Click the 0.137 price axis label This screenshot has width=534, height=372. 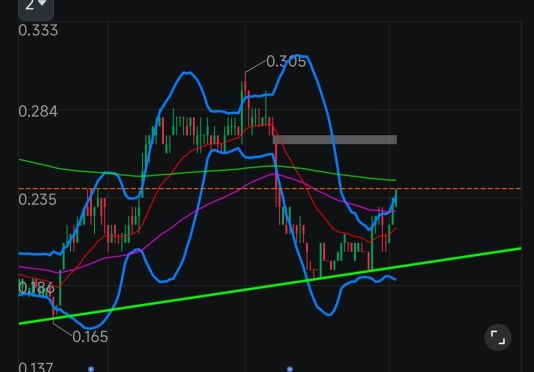pyautogui.click(x=35, y=367)
